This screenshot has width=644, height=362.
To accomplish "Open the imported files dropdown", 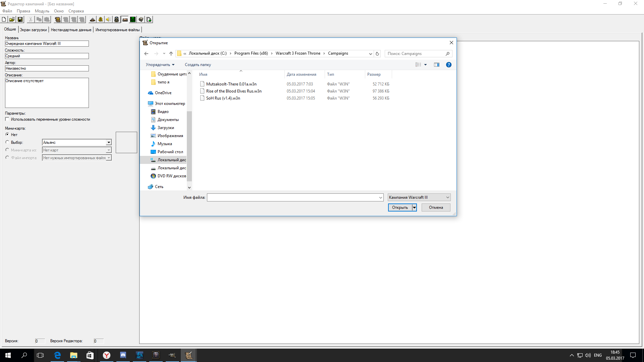I will tap(109, 158).
